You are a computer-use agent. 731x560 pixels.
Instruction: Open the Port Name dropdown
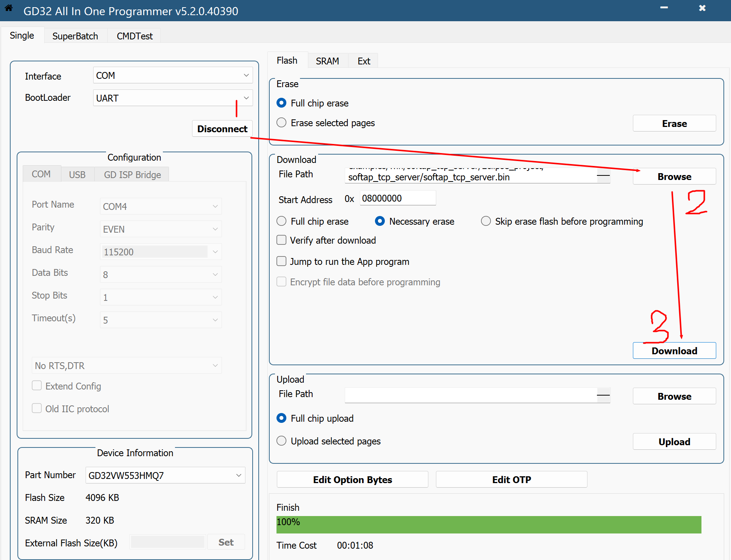tap(161, 206)
